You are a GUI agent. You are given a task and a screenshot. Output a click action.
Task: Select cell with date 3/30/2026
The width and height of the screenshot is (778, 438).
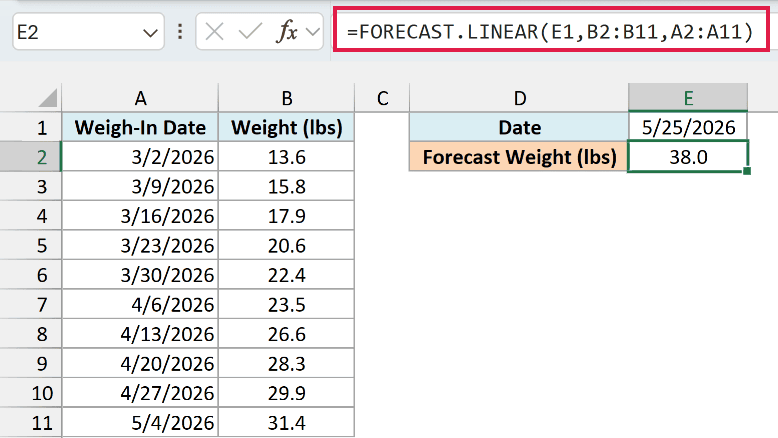tap(140, 275)
